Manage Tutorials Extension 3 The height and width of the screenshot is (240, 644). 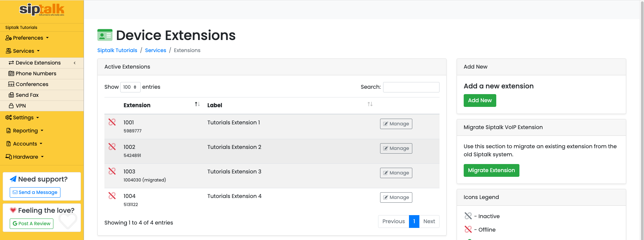[x=396, y=173]
